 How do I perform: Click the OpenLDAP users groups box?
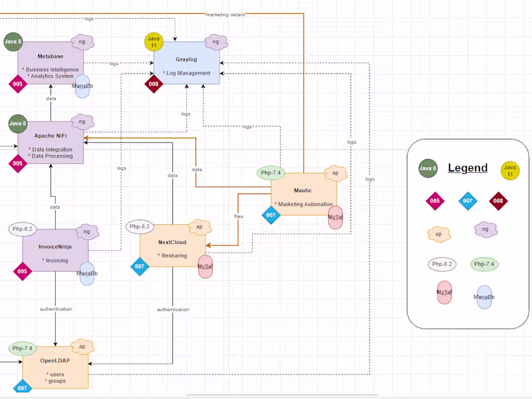[x=55, y=368]
